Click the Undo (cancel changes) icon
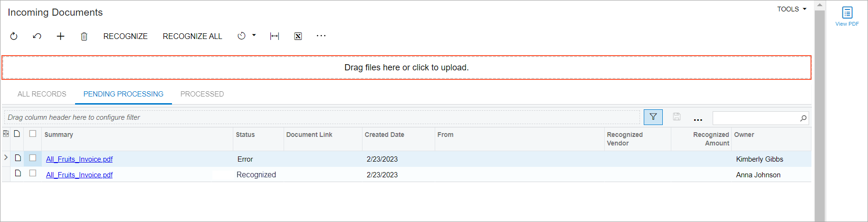868x222 pixels. 37,36
